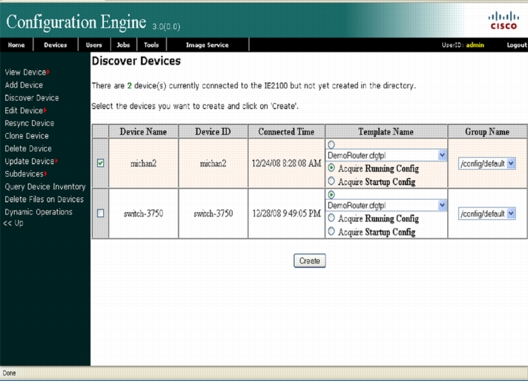Open Discover Device in sidebar
529x382 pixels.
tap(32, 98)
